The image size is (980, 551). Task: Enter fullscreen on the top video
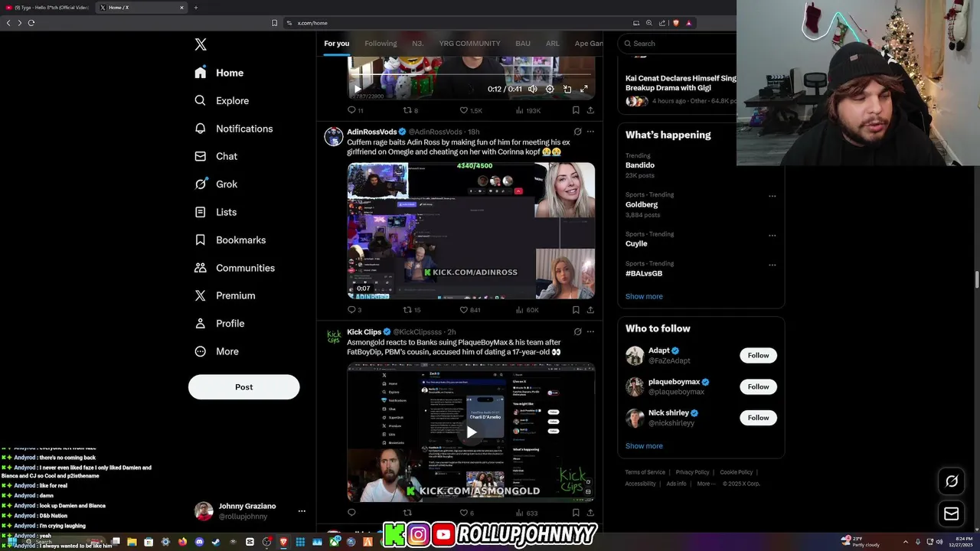point(584,89)
